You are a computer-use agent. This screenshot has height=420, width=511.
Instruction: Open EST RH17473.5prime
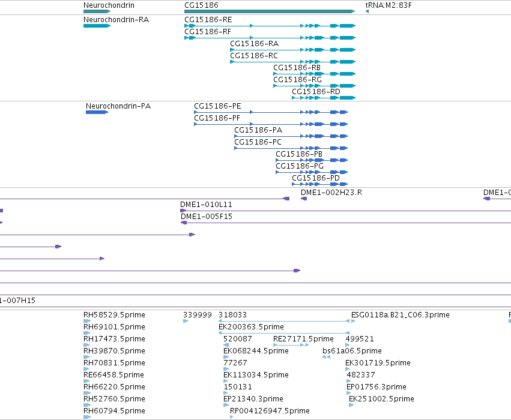point(114,339)
